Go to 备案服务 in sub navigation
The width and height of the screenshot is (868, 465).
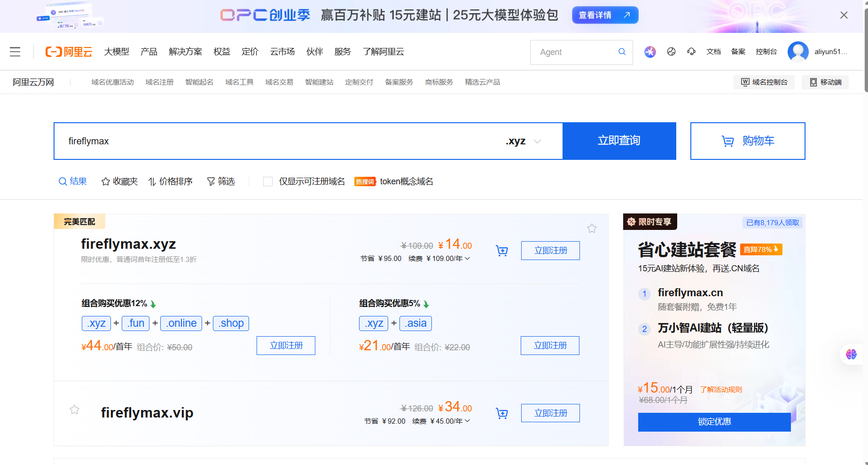(x=399, y=82)
